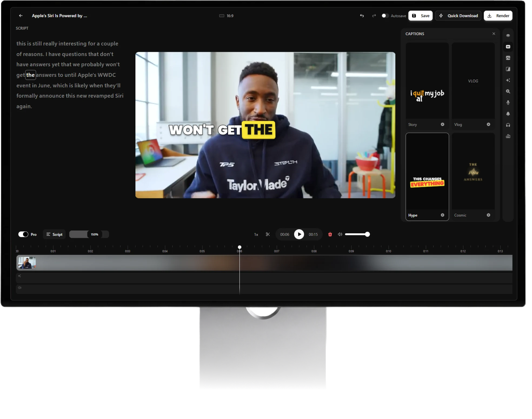
Task: Open the sparkles AI effects icon
Action: coord(508,80)
